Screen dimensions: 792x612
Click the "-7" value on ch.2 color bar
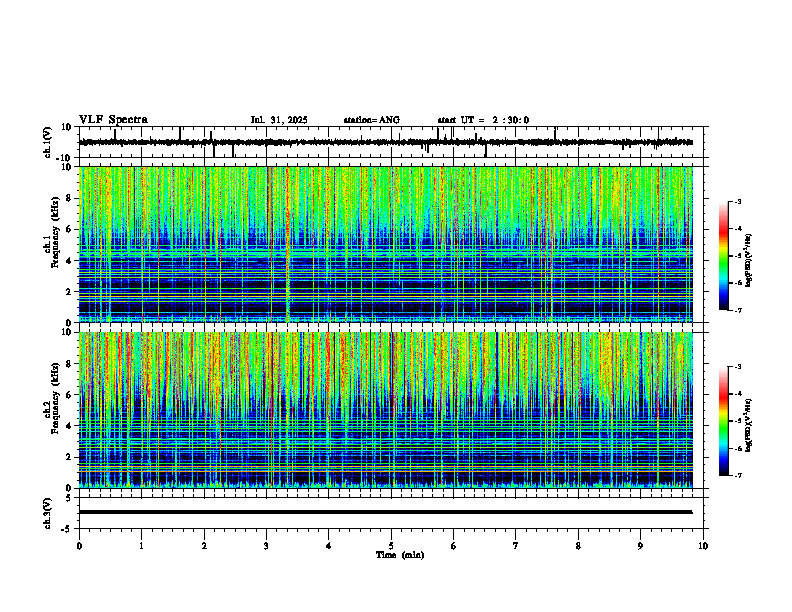[738, 476]
